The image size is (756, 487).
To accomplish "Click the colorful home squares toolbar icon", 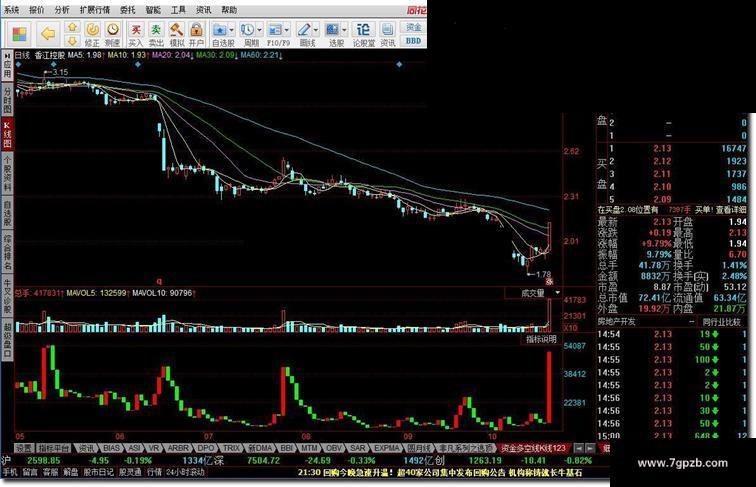I will click(20, 34).
